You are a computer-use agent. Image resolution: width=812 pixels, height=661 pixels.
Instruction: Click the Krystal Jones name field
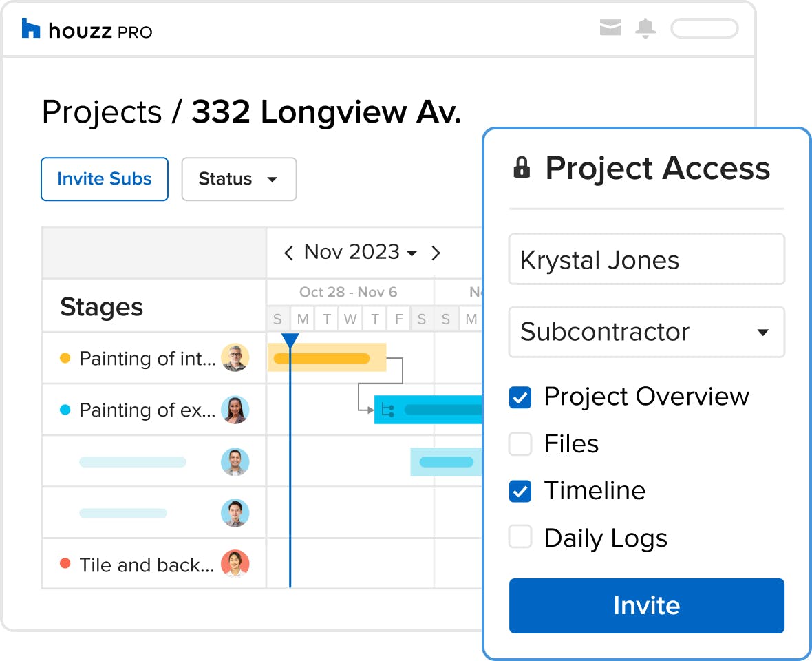(x=646, y=260)
